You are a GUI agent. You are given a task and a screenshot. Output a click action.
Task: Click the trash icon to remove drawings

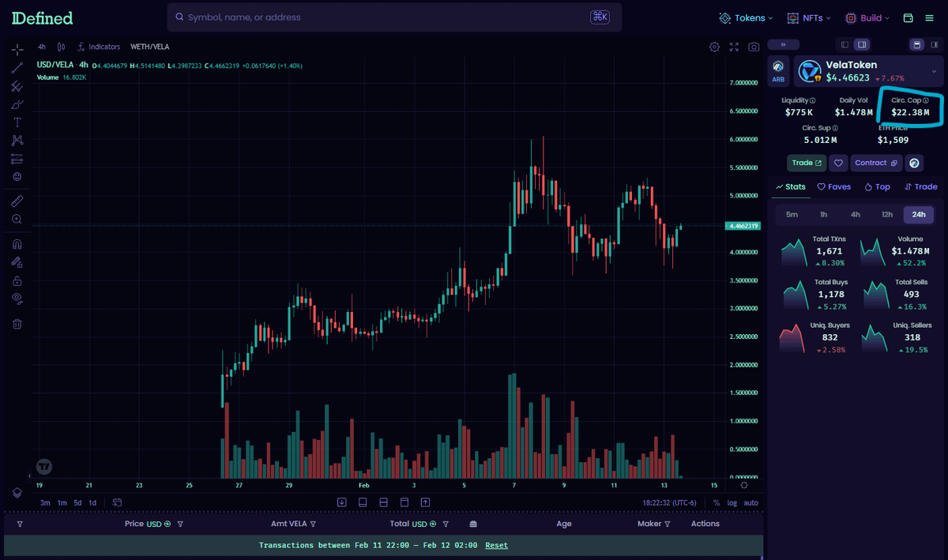click(17, 323)
